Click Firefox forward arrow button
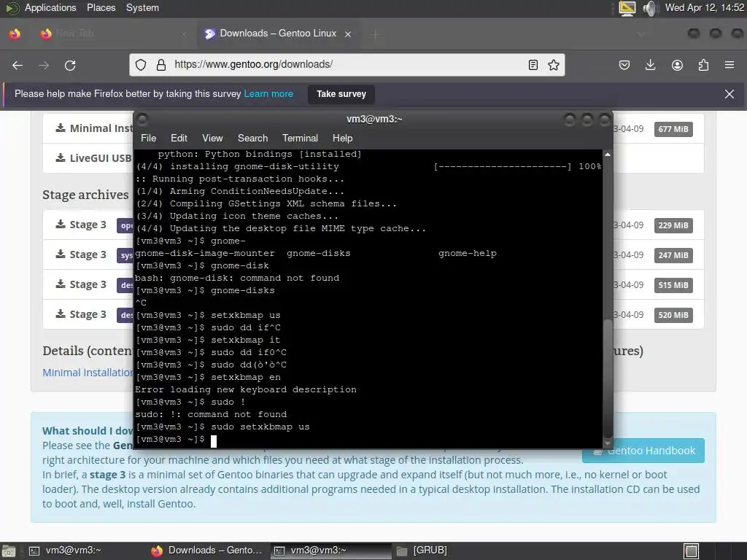This screenshot has width=747, height=560. pos(44,65)
